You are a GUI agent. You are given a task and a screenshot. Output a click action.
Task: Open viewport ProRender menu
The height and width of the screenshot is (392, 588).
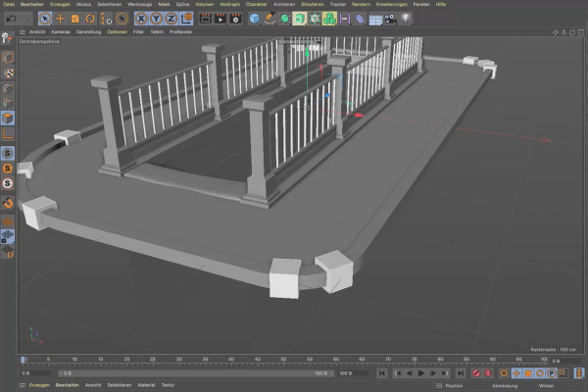[x=180, y=32]
